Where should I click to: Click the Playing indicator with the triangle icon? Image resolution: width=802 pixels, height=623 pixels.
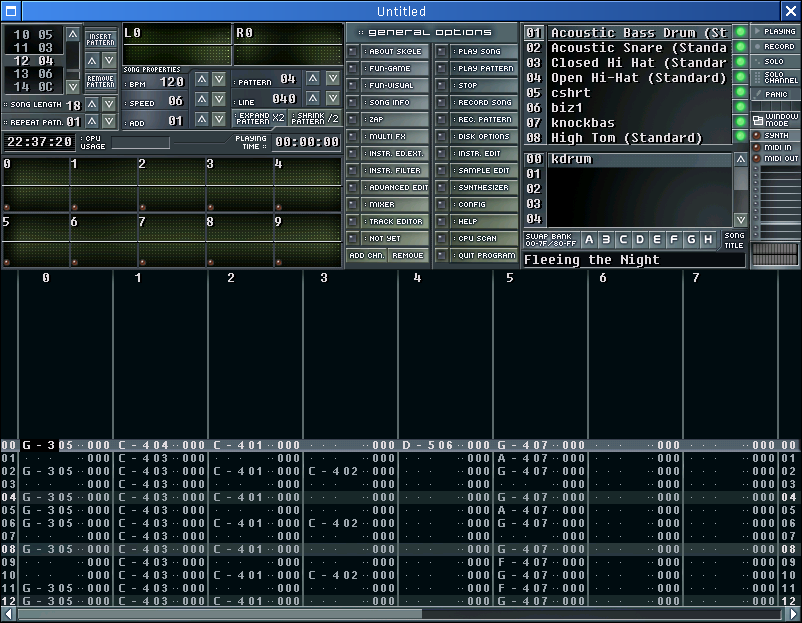click(x=775, y=31)
